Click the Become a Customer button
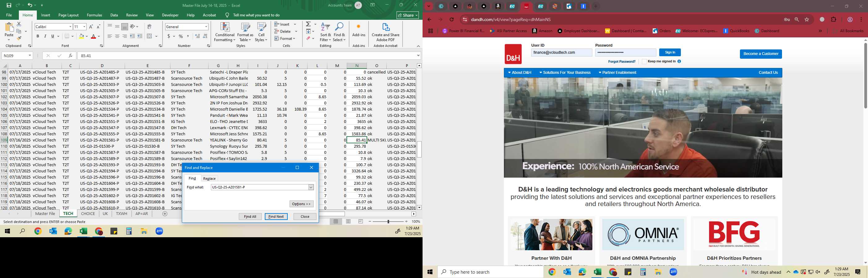868x278 pixels. pyautogui.click(x=761, y=54)
